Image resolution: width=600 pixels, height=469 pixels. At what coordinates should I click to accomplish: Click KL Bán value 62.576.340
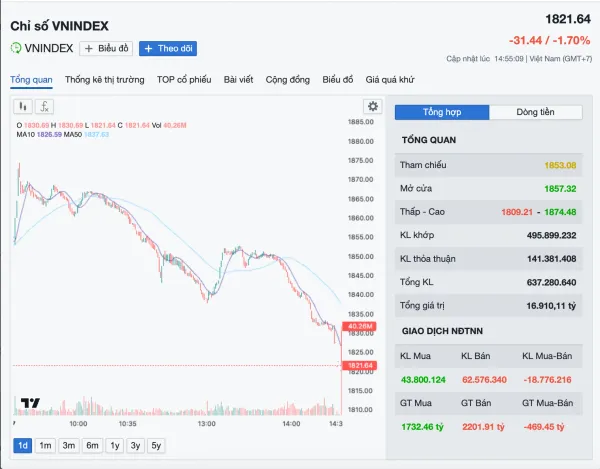pyautogui.click(x=484, y=380)
